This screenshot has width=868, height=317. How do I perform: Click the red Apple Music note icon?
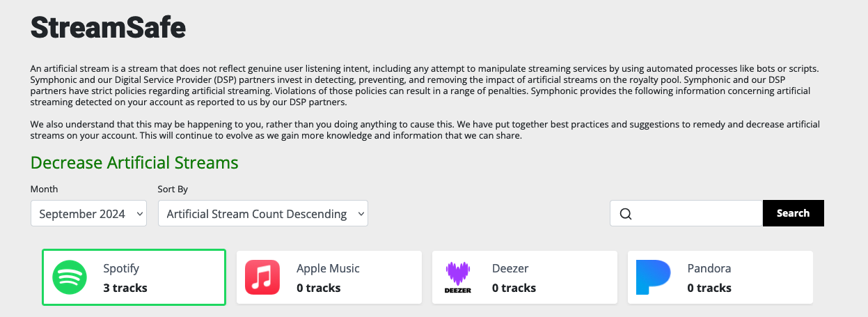[262, 277]
